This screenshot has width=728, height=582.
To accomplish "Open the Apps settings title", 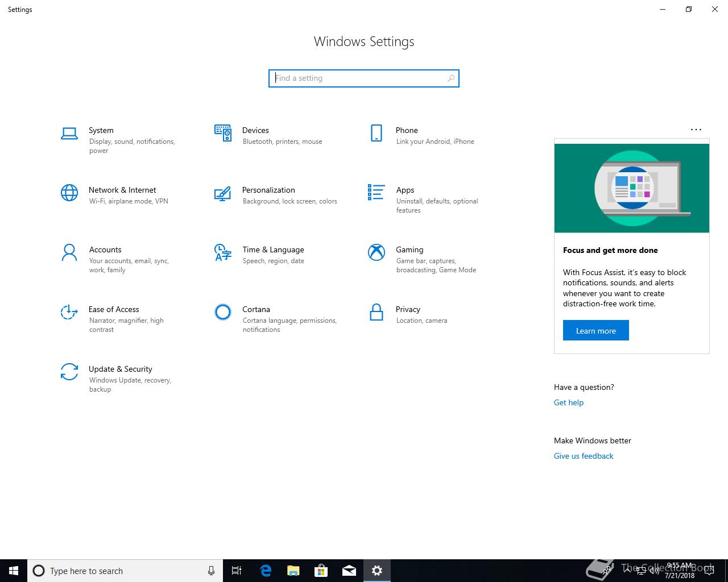I will coord(405,190).
